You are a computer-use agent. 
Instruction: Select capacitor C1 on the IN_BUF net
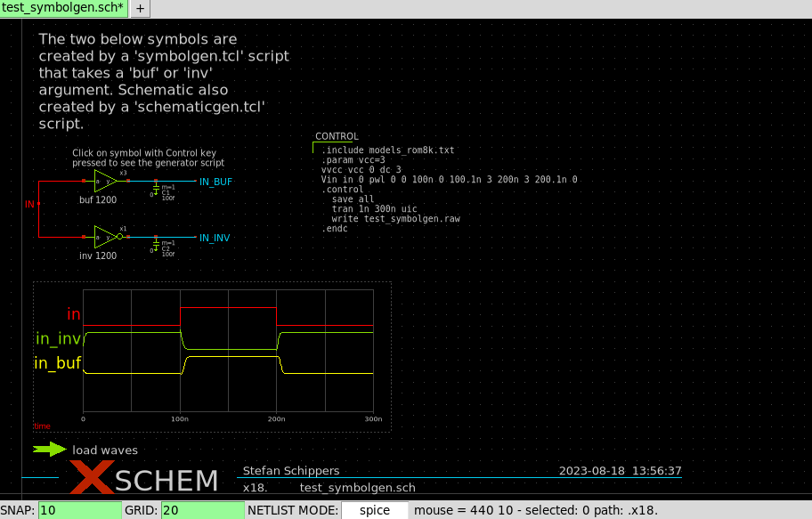point(157,191)
